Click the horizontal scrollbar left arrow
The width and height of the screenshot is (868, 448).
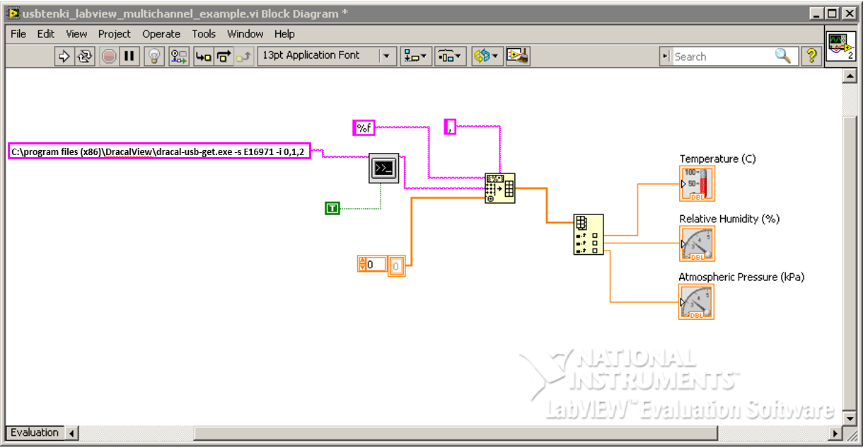71,433
